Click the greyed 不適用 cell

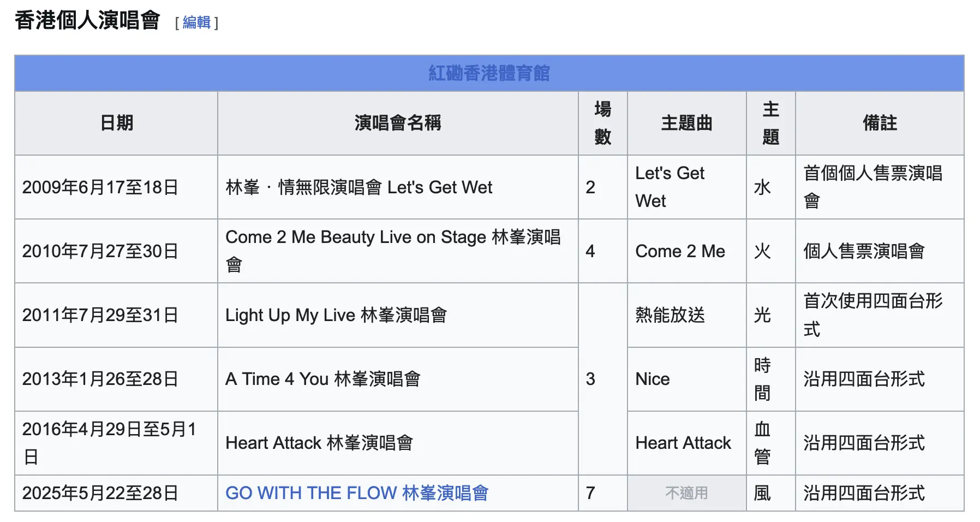[x=687, y=493]
